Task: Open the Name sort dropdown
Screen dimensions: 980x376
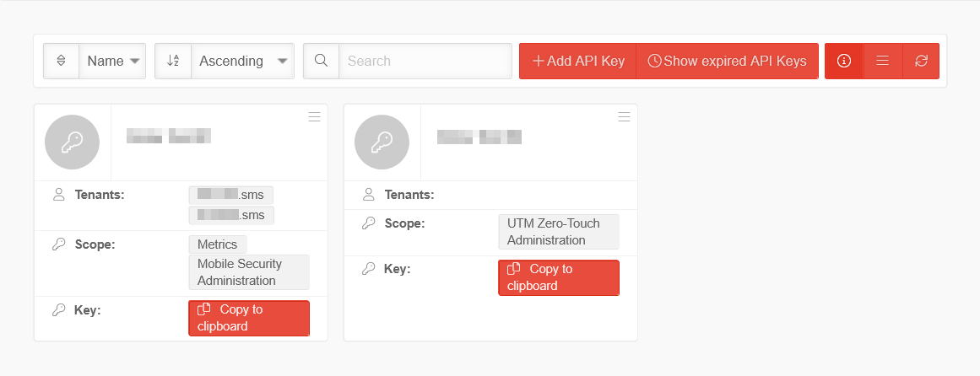Action: pyautogui.click(x=113, y=61)
